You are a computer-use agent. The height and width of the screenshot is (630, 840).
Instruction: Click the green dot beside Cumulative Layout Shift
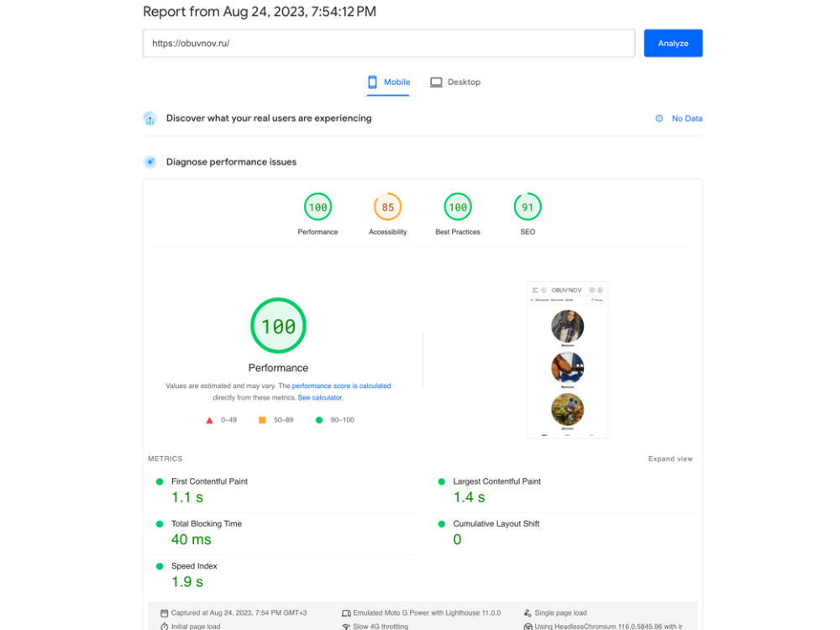tap(442, 524)
